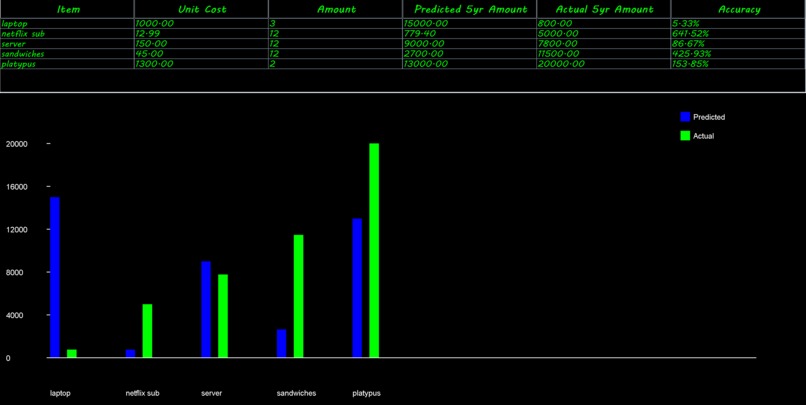Click the green server actual bar
806x405 pixels.
click(223, 316)
